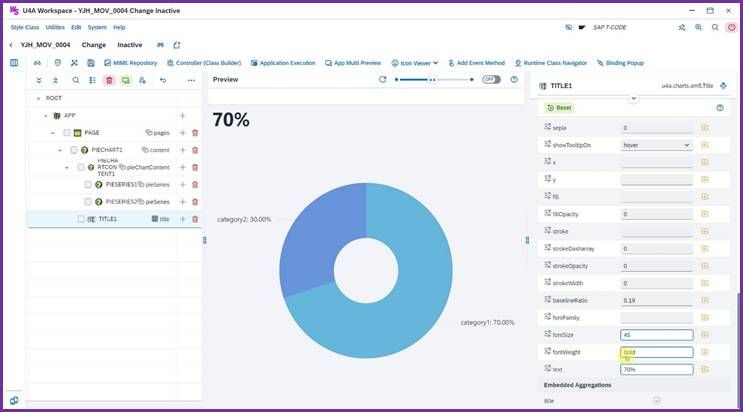Open the Binding Popup

(620, 63)
